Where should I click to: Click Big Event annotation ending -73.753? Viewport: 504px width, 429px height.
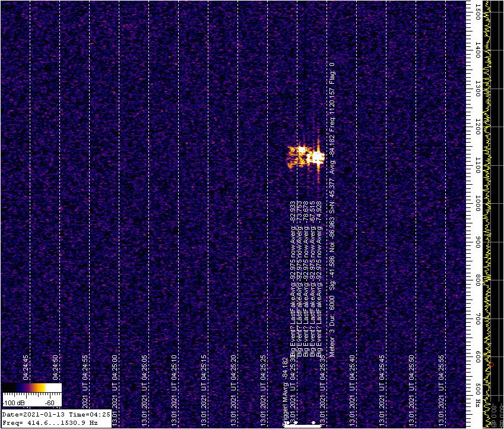299,279
